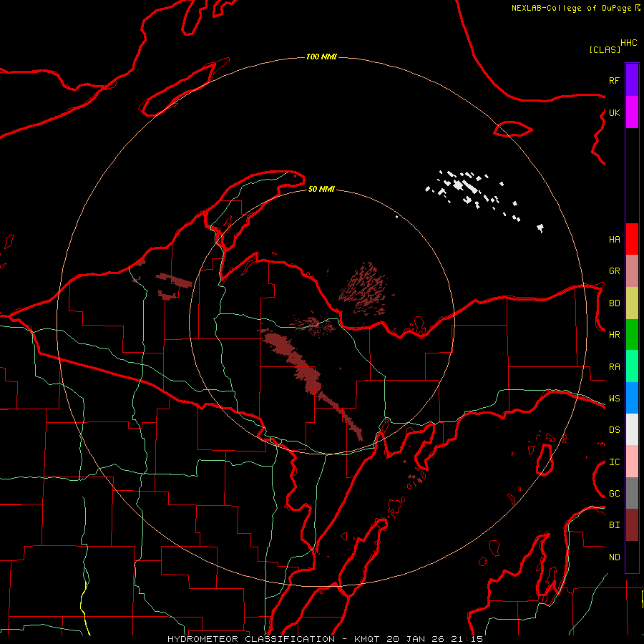This screenshot has height=644, width=644.
Task: Point at the GC legend label
Action: 614,494
